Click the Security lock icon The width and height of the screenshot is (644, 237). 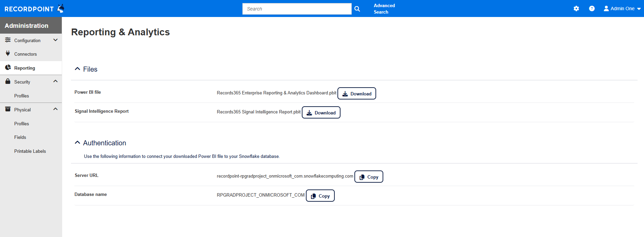[x=8, y=81]
